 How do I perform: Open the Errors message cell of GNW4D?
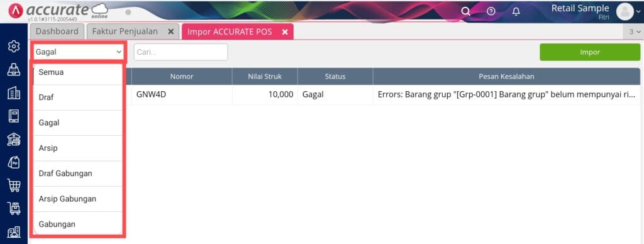tap(506, 95)
